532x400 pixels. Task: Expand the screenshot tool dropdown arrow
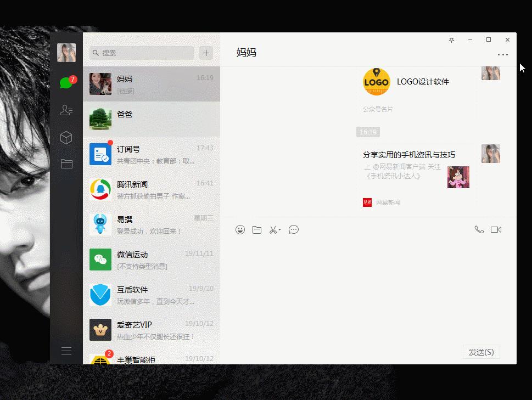[x=279, y=229]
